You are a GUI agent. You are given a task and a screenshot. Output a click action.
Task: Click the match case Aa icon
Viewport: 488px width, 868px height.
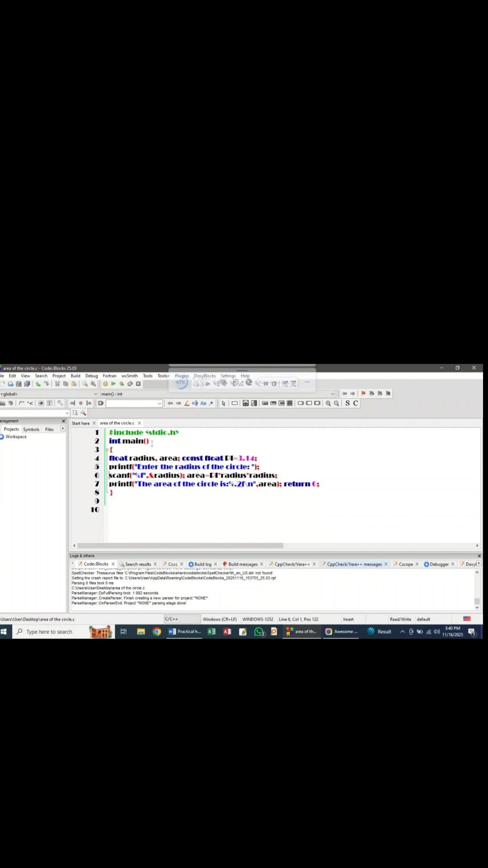[203, 403]
